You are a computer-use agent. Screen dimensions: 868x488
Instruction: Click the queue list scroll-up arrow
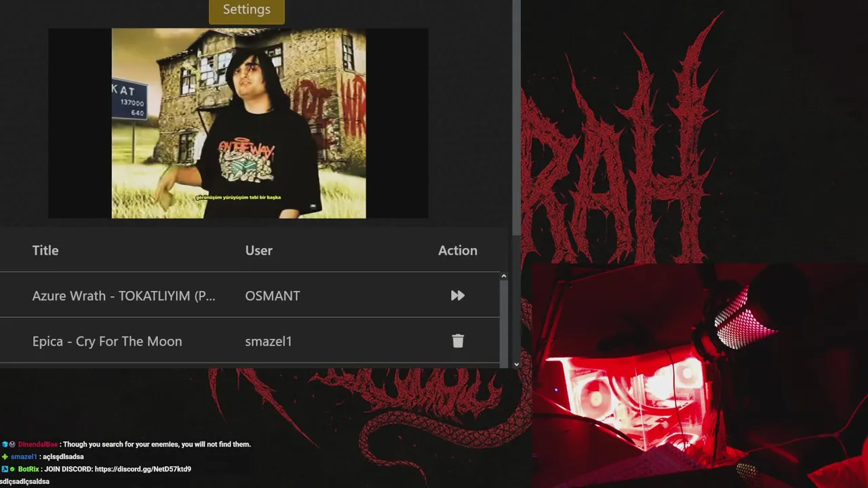point(503,276)
